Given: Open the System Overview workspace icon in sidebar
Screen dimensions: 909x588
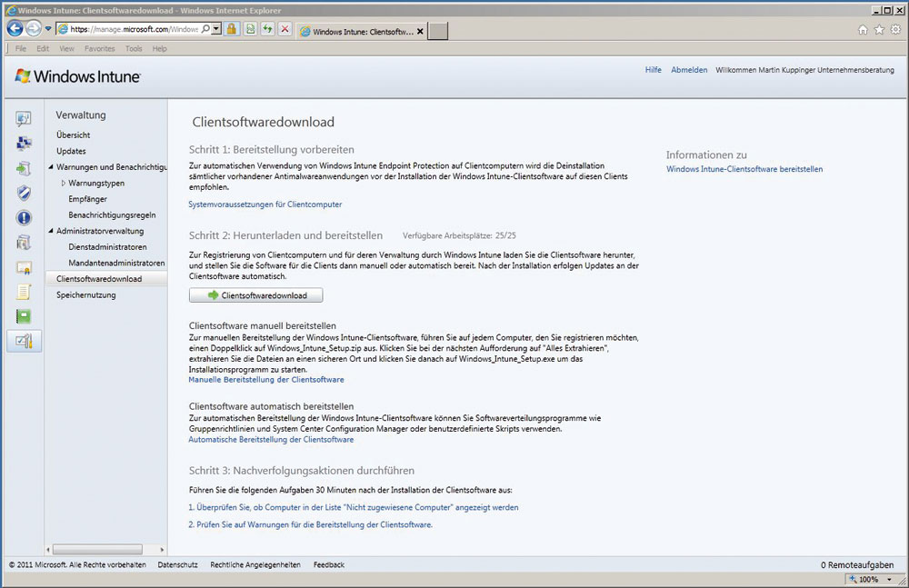Looking at the screenshot, I should [24, 119].
